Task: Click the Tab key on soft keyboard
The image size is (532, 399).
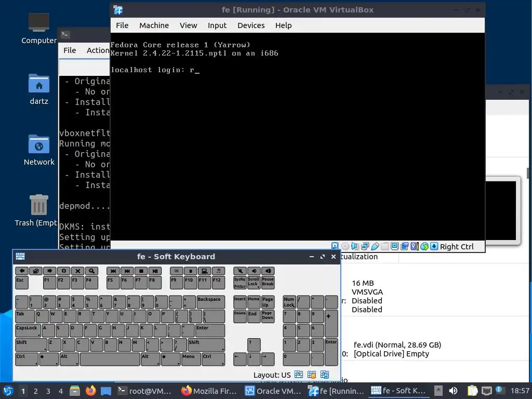Action: click(25, 316)
